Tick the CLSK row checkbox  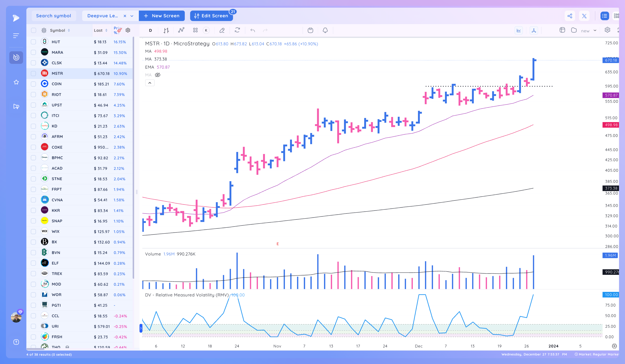33,63
